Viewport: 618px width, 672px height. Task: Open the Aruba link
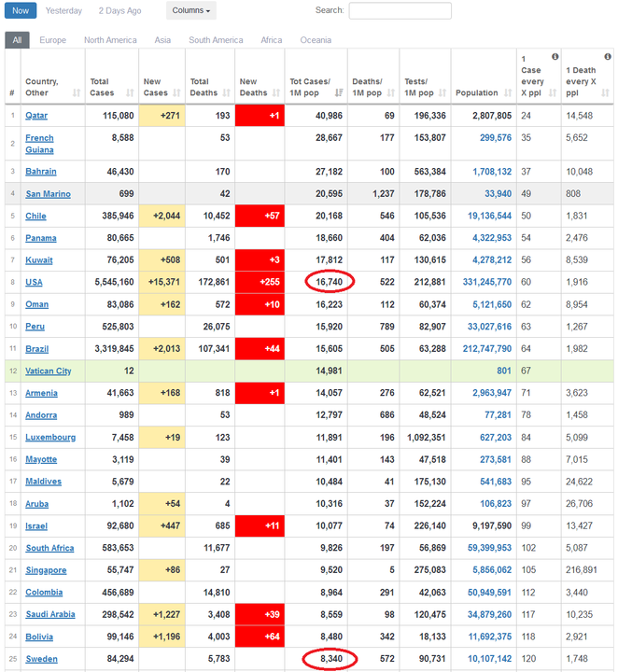[36, 504]
